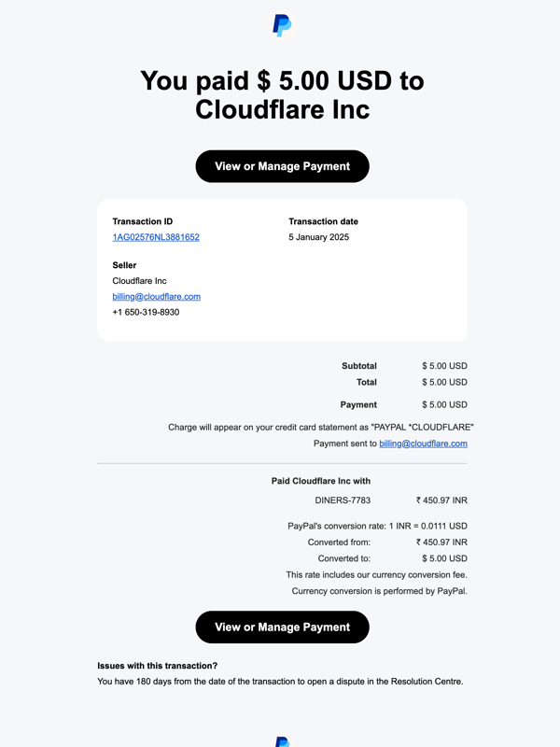Viewport: 560px width, 747px height.
Task: Click the PayPal logo at the top
Action: coord(282,25)
